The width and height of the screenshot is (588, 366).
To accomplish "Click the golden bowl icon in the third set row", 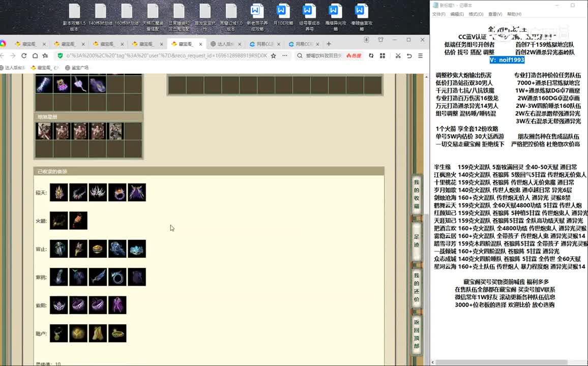I will pos(98,249).
